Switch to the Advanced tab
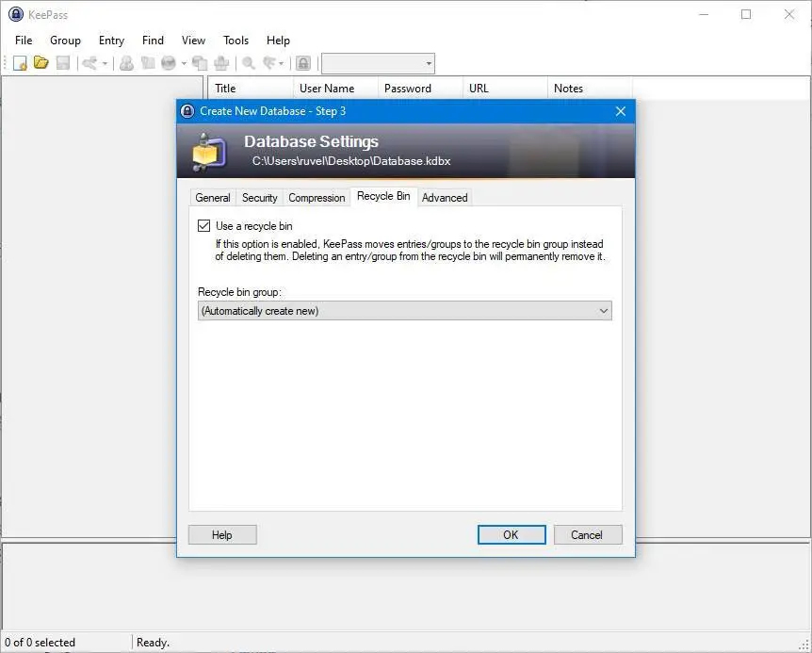The image size is (812, 653). pyautogui.click(x=445, y=198)
